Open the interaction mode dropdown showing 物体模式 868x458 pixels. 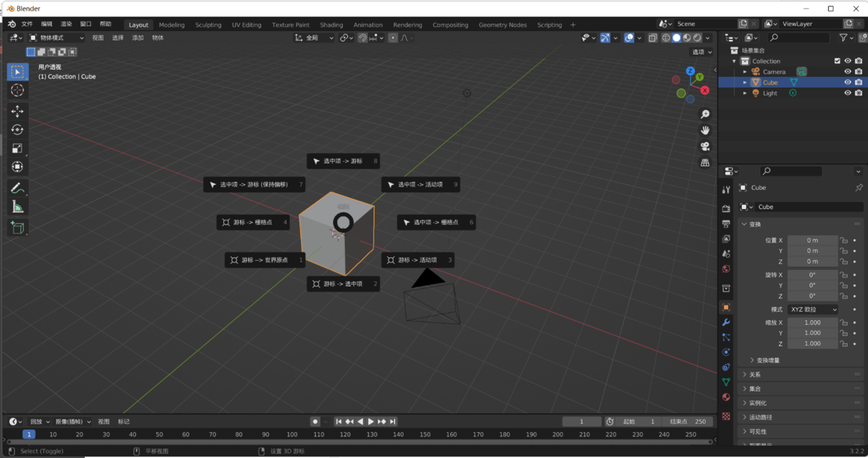point(56,38)
